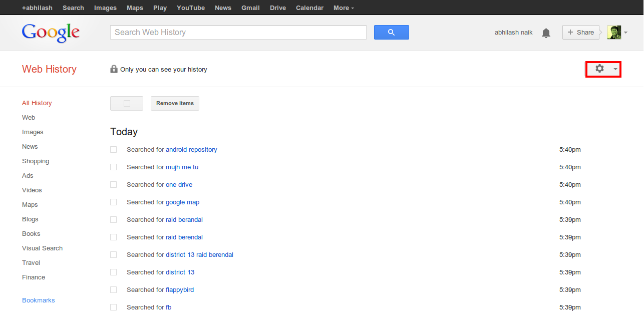Click the Google logo
Image resolution: width=644 pixels, height=316 pixels.
50,32
